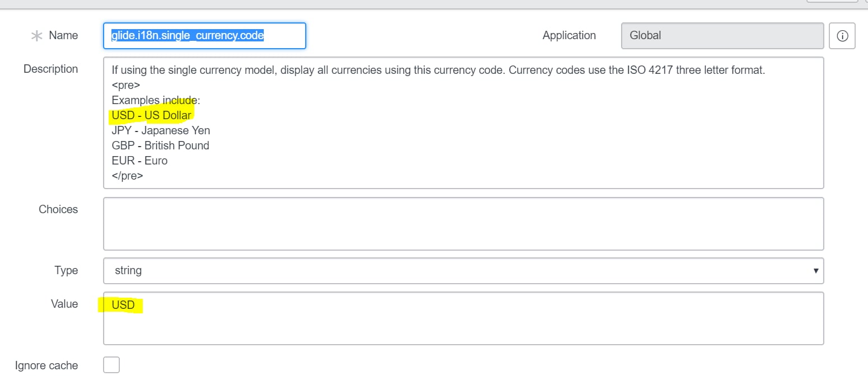Click the empty Choices box

pyautogui.click(x=463, y=223)
